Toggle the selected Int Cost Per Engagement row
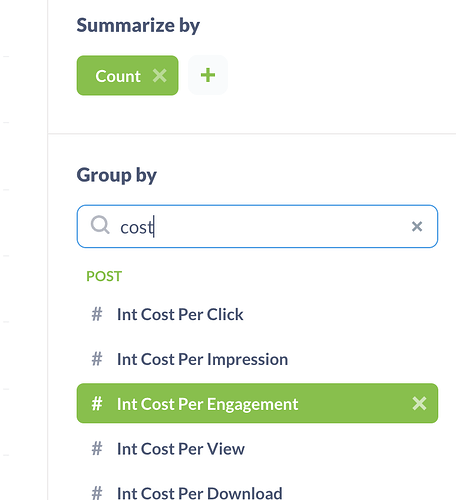This screenshot has width=456, height=500. point(257,403)
